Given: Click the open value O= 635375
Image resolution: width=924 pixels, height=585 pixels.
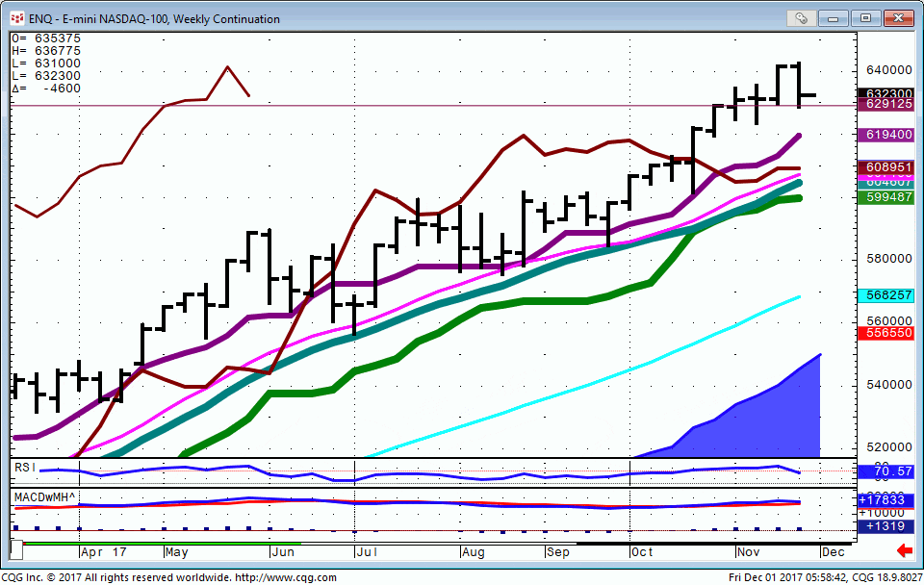Looking at the screenshot, I should [46, 38].
